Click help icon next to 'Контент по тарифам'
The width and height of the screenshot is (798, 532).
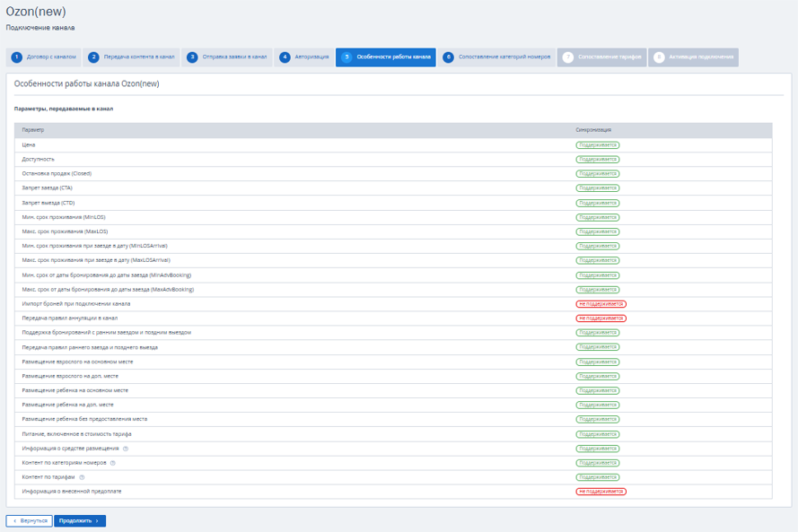click(x=82, y=477)
